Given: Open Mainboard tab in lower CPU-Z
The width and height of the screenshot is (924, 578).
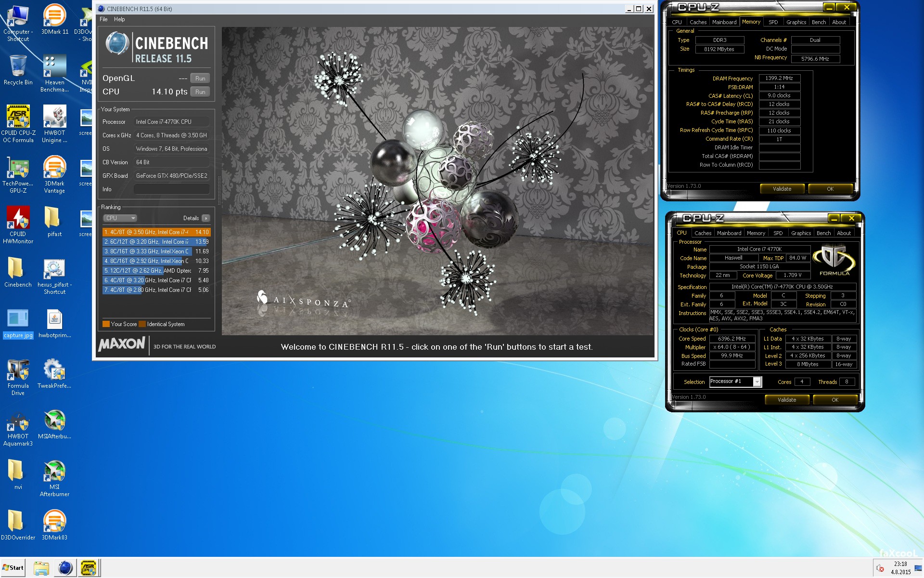Looking at the screenshot, I should 729,233.
